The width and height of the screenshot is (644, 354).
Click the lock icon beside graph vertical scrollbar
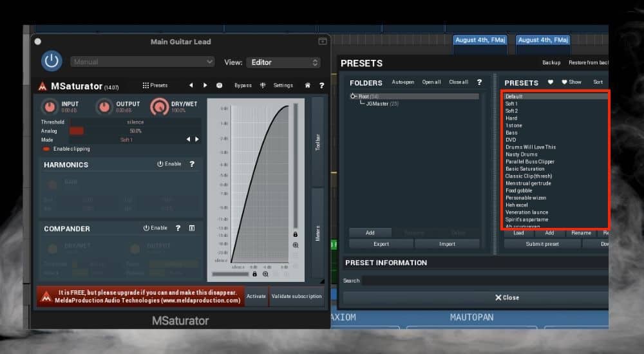tap(296, 234)
